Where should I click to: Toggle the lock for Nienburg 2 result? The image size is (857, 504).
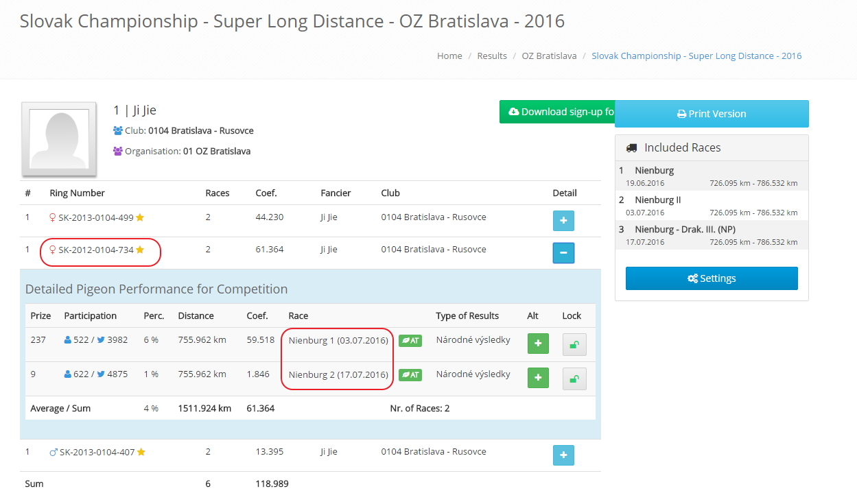tap(574, 378)
